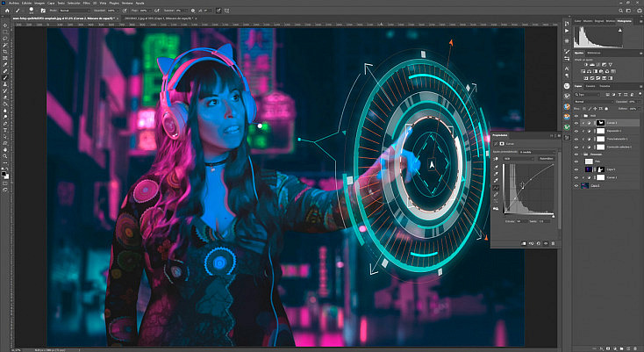Select the Clone Stamp tool

click(x=6, y=83)
